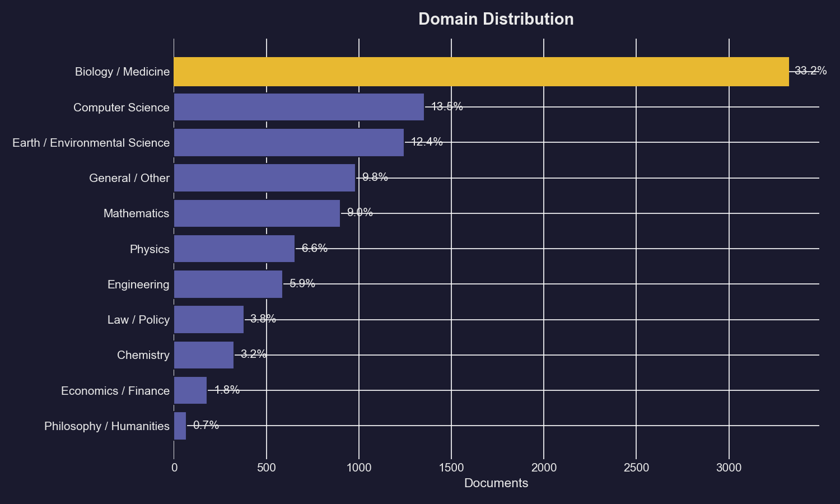Click the 1500 x-axis tick label

click(451, 468)
